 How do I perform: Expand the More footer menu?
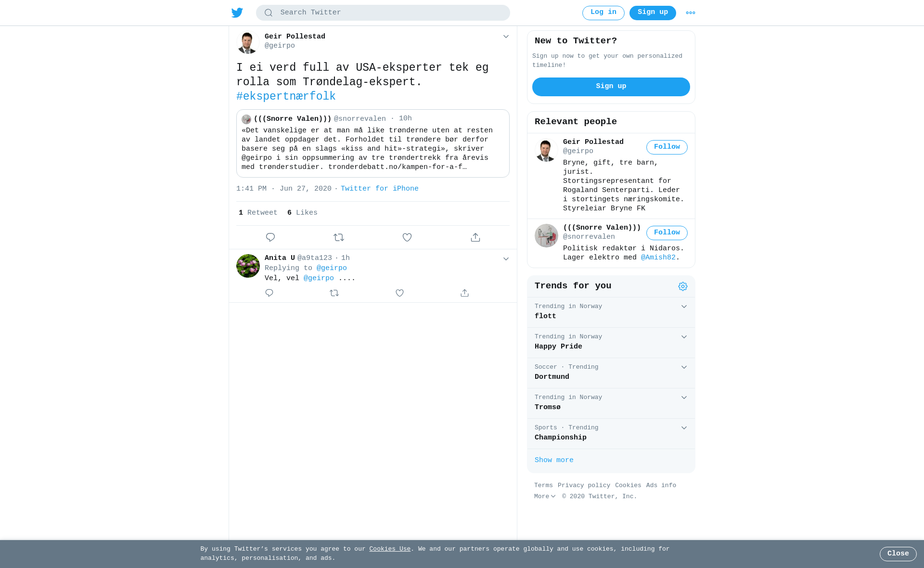click(545, 496)
